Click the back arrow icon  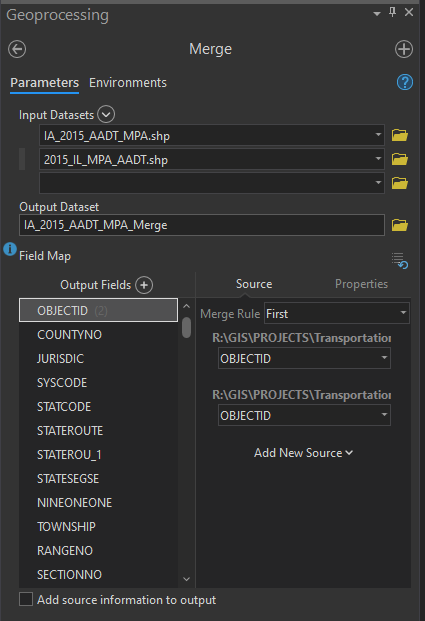(x=17, y=50)
